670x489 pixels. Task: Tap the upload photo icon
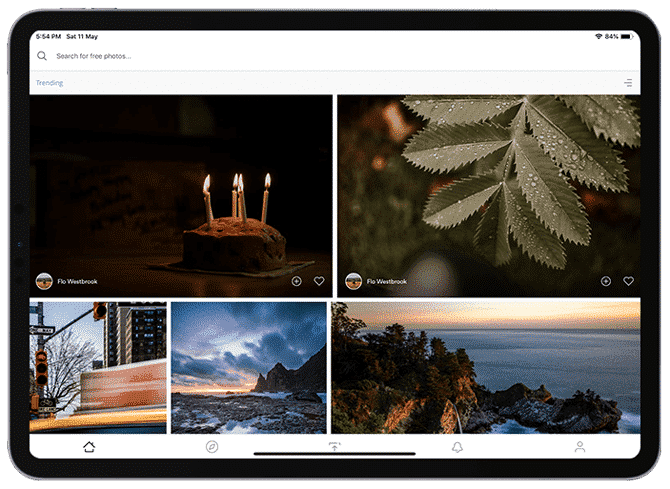tap(335, 447)
